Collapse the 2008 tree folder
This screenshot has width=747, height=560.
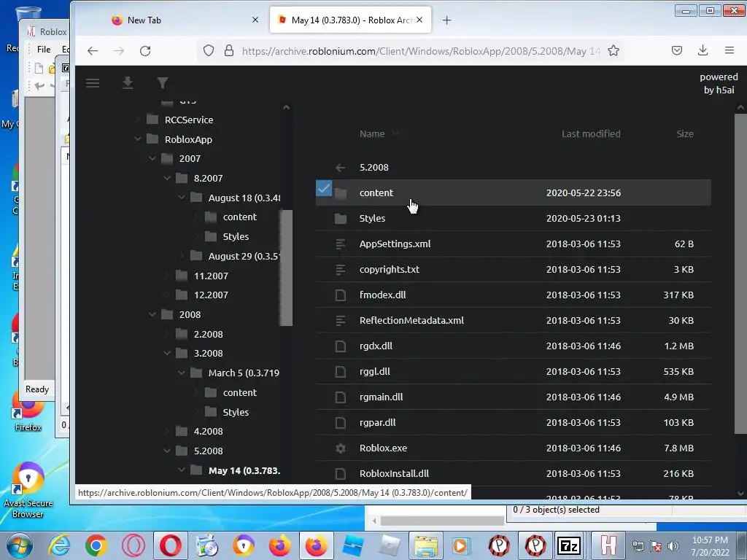(x=152, y=314)
